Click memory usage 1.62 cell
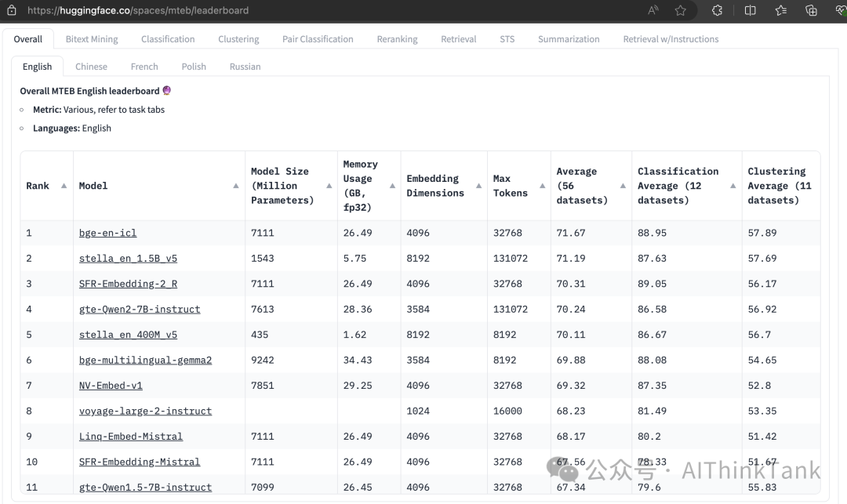The height and width of the screenshot is (504, 847). (355, 335)
